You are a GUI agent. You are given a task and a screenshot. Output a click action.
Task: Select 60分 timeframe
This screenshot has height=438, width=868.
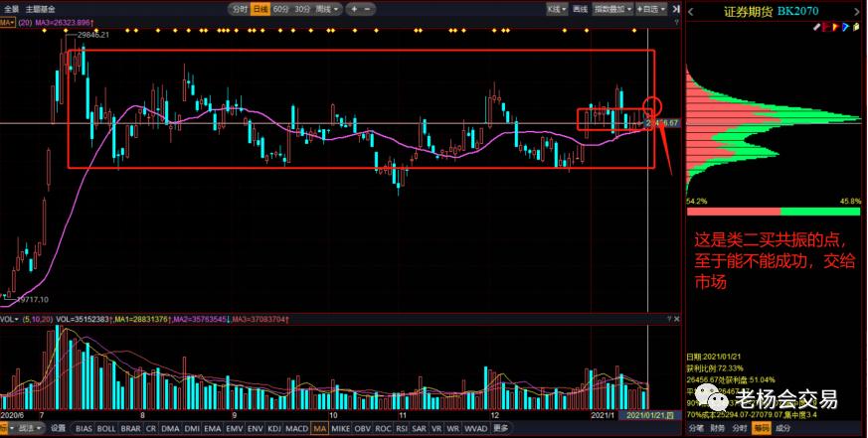pos(280,9)
